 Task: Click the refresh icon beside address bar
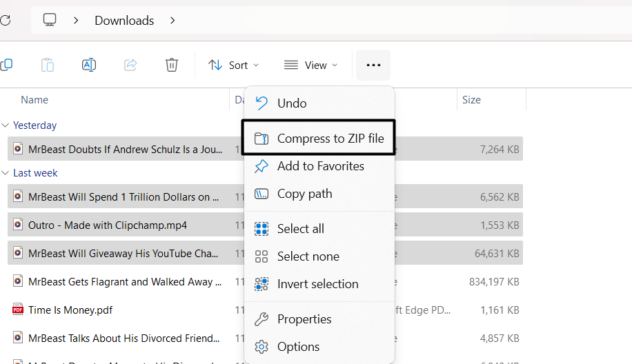(x=4, y=20)
